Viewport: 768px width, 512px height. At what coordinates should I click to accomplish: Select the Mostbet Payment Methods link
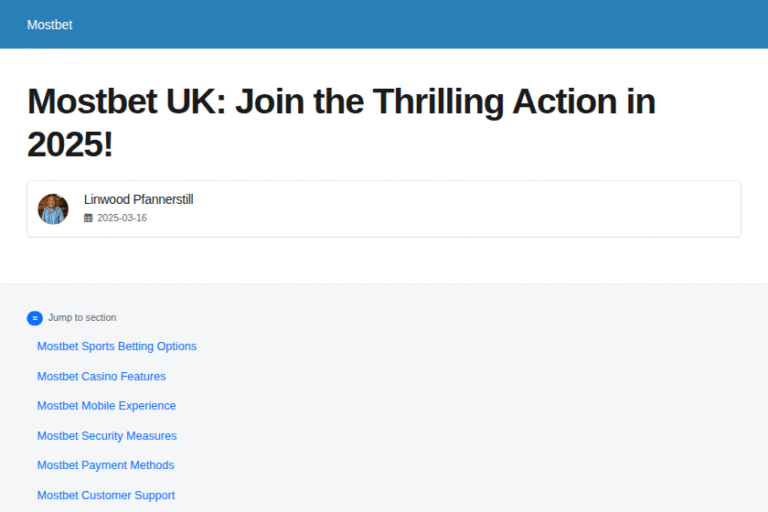(106, 465)
